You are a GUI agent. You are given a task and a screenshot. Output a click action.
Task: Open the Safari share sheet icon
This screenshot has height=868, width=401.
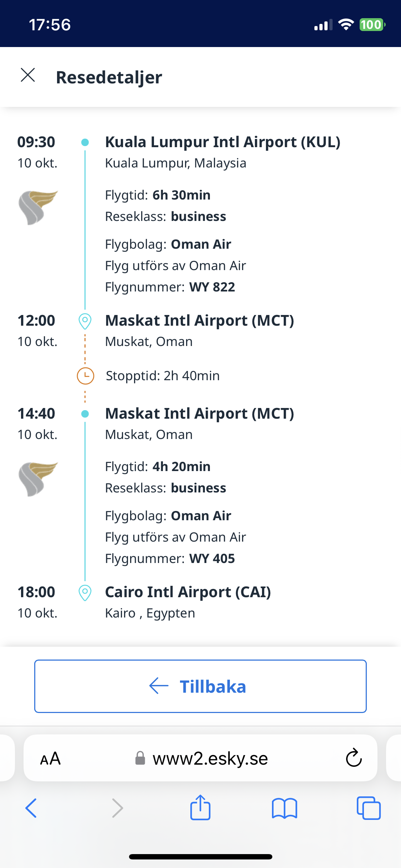200,807
